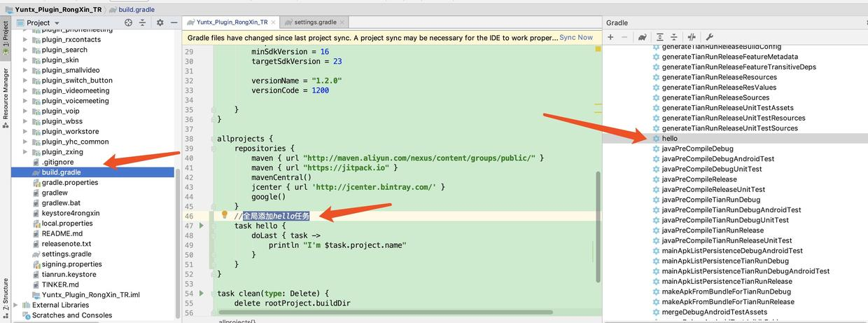Collapse all in Project panel
This screenshot has width=868, height=323.
pos(142,22)
